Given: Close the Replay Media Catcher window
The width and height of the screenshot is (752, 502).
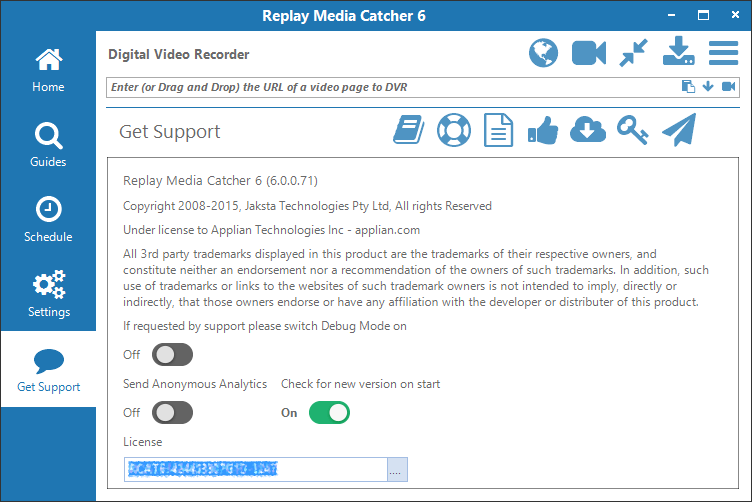Looking at the screenshot, I should (x=735, y=15).
